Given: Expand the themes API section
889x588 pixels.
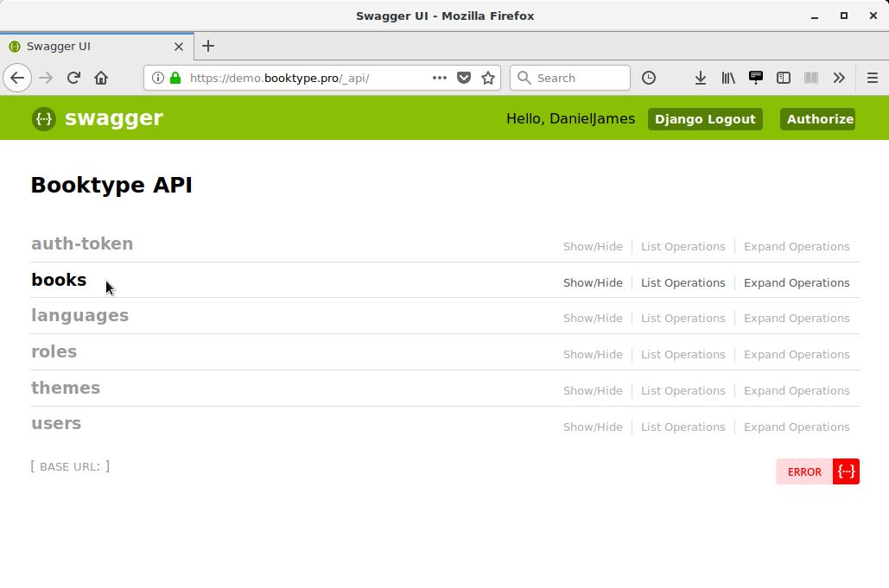Looking at the screenshot, I should pos(66,388).
